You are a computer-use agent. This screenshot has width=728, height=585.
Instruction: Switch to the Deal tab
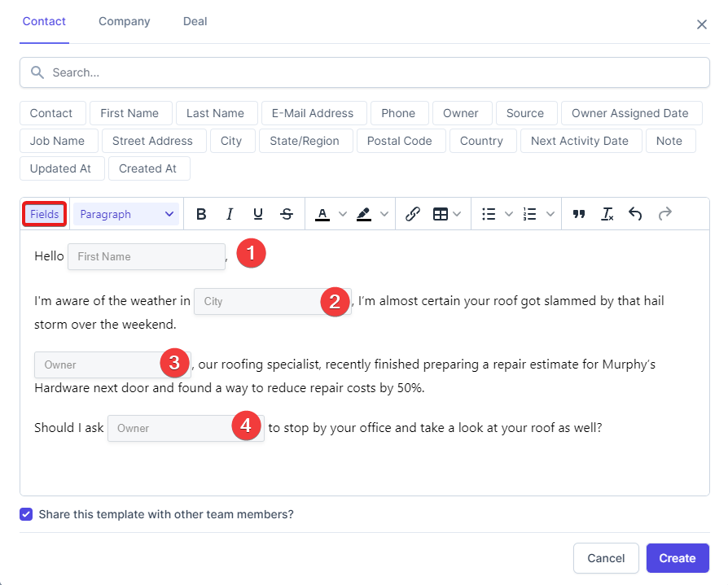pyautogui.click(x=195, y=21)
